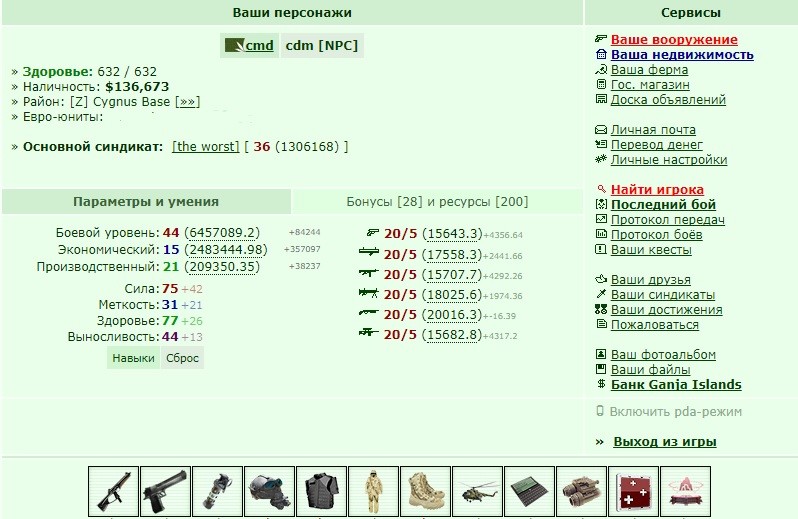Open Протокол боёв
798x519 pixels.
pyautogui.click(x=657, y=235)
